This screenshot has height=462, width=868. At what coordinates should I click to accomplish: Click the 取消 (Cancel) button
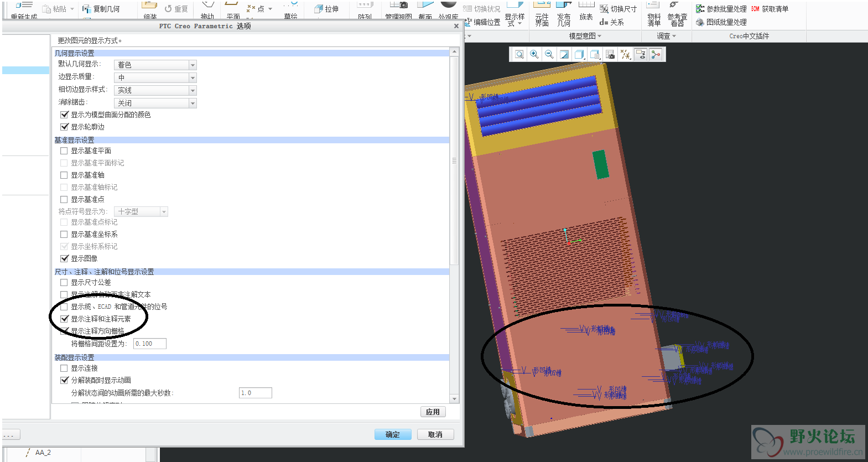click(435, 435)
